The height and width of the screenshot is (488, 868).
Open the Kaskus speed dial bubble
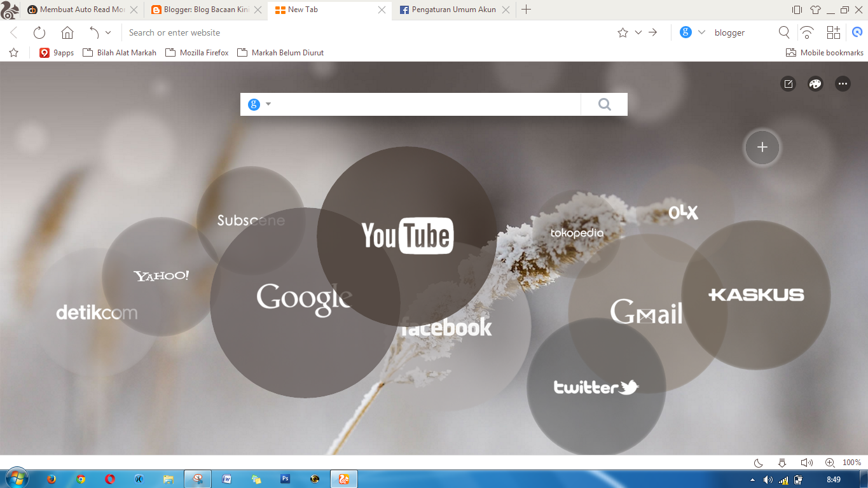click(756, 295)
